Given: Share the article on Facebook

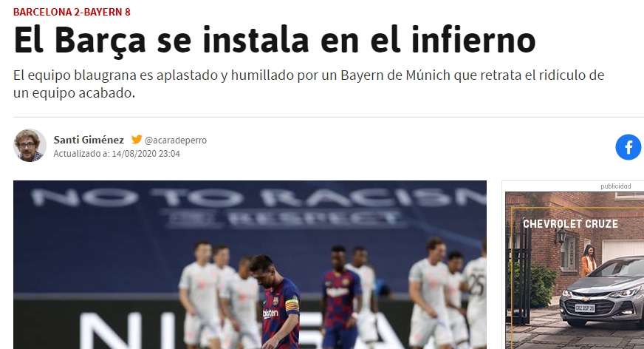Looking at the screenshot, I should coord(628,147).
